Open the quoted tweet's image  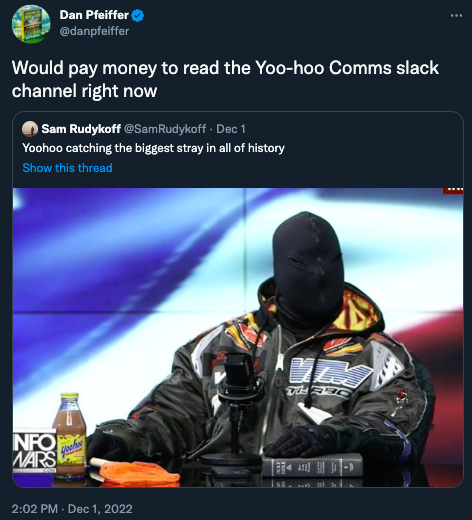[238, 337]
